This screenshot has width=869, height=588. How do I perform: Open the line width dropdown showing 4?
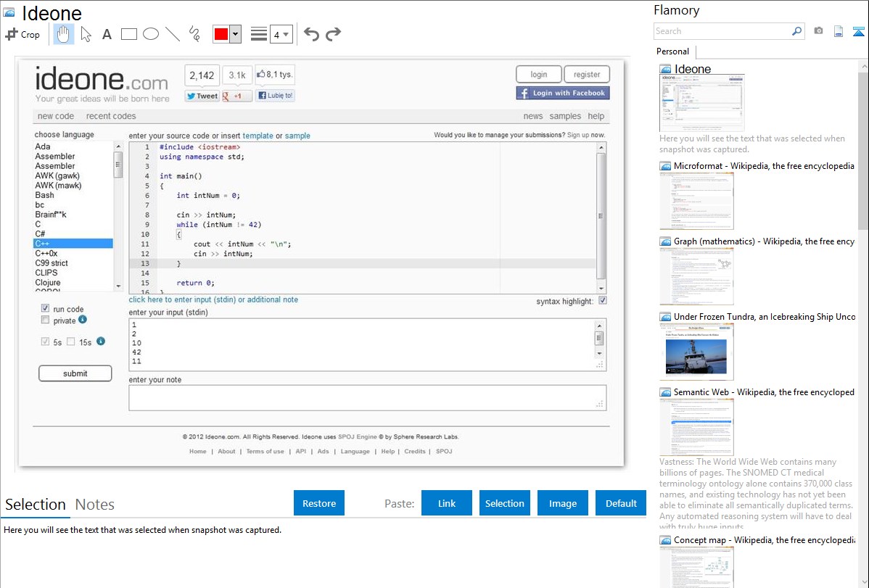pyautogui.click(x=281, y=35)
